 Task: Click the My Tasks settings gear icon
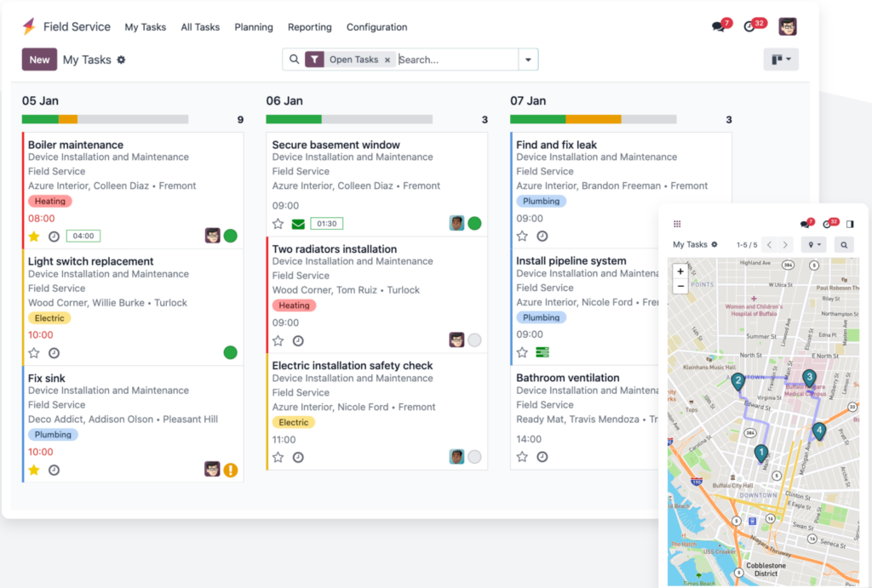click(121, 60)
